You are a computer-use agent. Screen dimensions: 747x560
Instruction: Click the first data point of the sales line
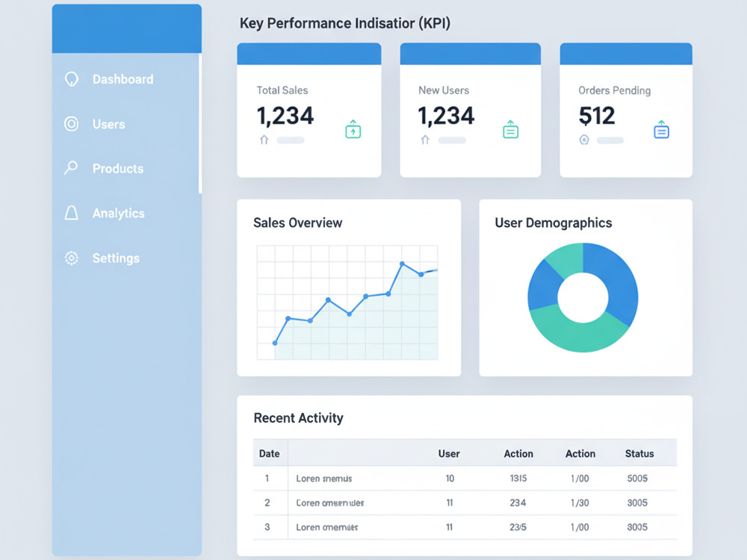275,343
